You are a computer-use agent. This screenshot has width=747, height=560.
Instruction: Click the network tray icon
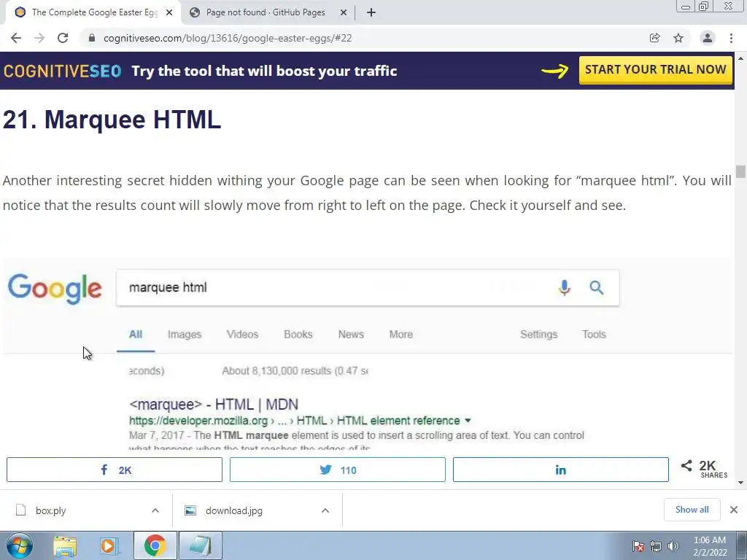tap(656, 546)
